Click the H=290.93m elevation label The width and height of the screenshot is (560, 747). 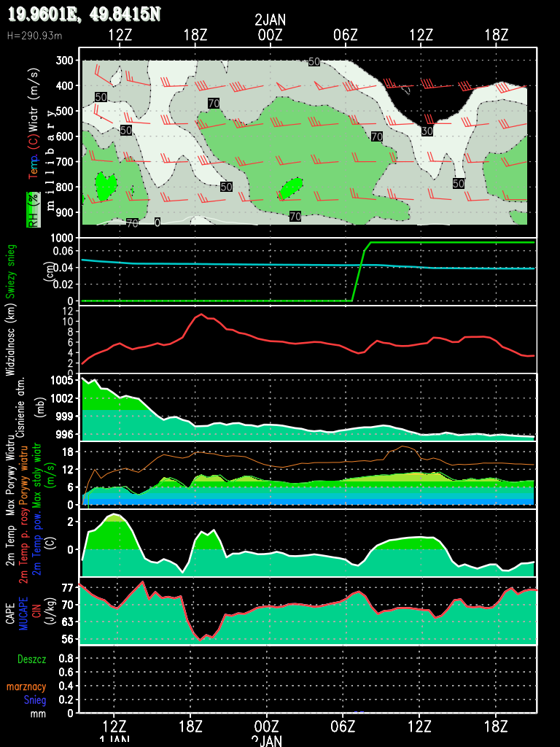tap(35, 35)
